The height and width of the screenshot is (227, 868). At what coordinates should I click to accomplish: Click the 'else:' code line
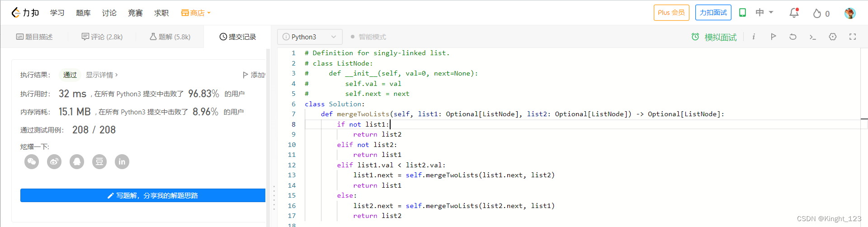pos(347,195)
